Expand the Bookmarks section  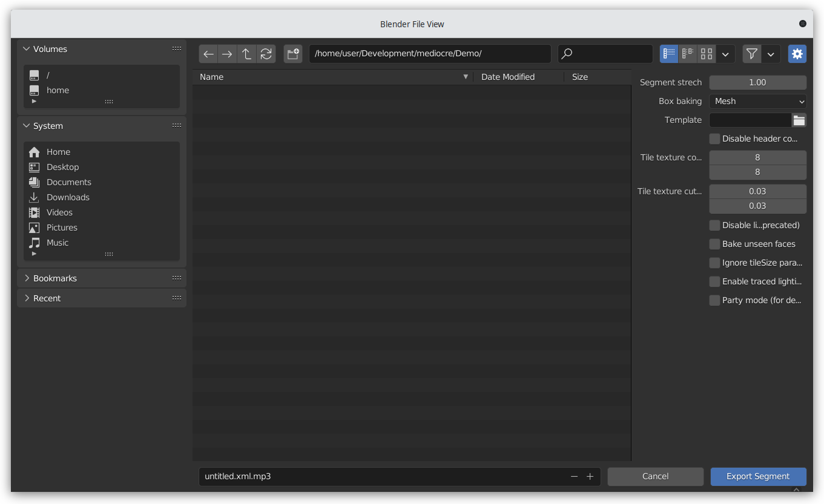(x=56, y=278)
